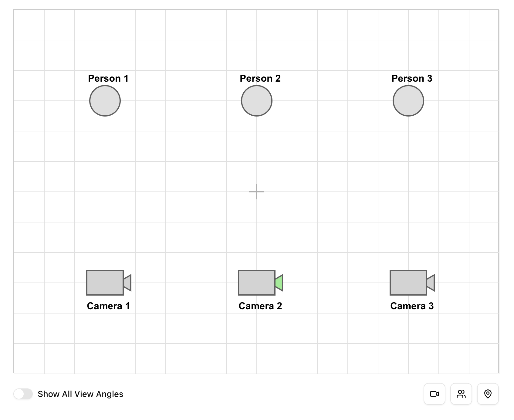
Task: Click the center crosshair marker
Action: click(x=257, y=192)
